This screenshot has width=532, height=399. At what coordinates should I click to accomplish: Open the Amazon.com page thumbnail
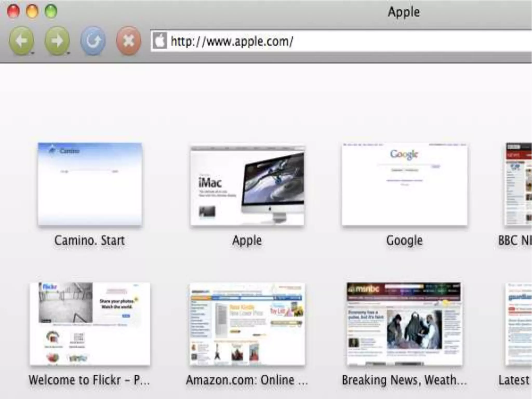point(247,324)
